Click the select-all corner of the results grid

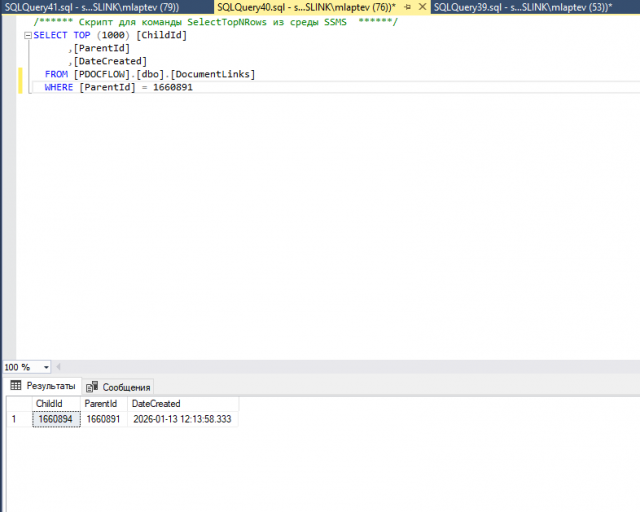19,403
